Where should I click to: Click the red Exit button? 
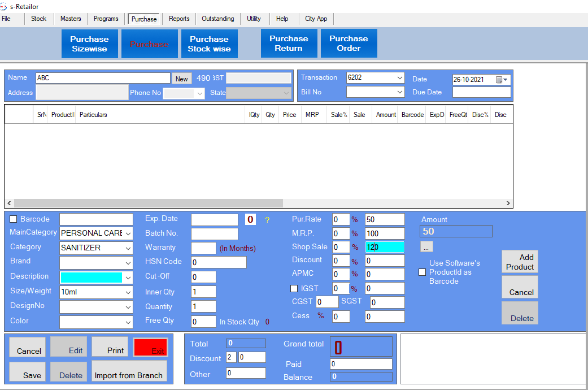click(151, 348)
